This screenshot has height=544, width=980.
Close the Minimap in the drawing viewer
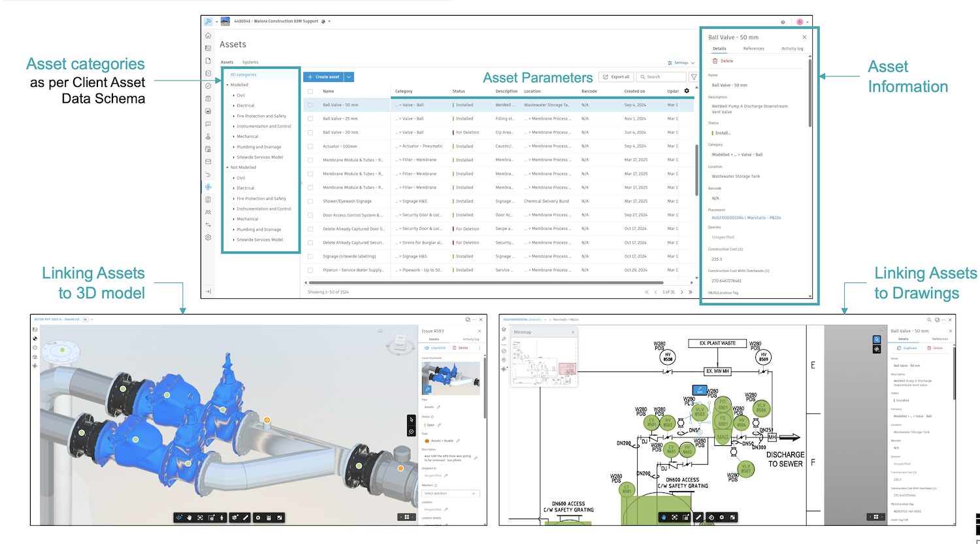573,332
